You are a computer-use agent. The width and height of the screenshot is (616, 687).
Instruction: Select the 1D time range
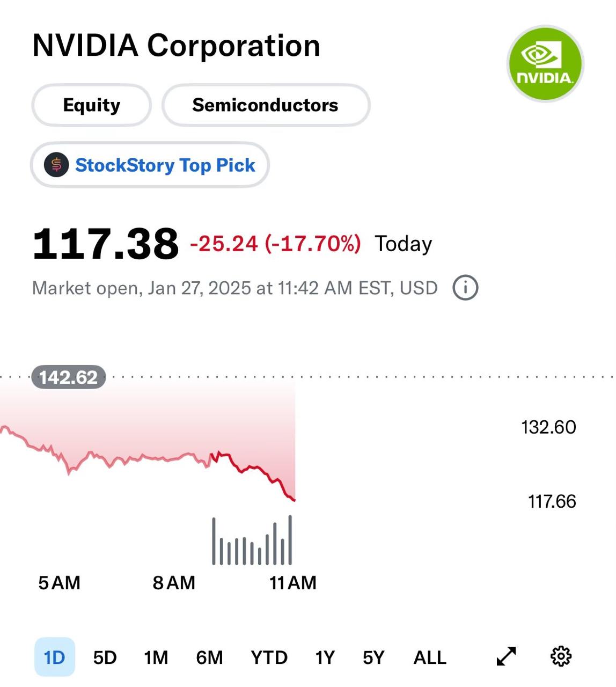click(x=55, y=657)
